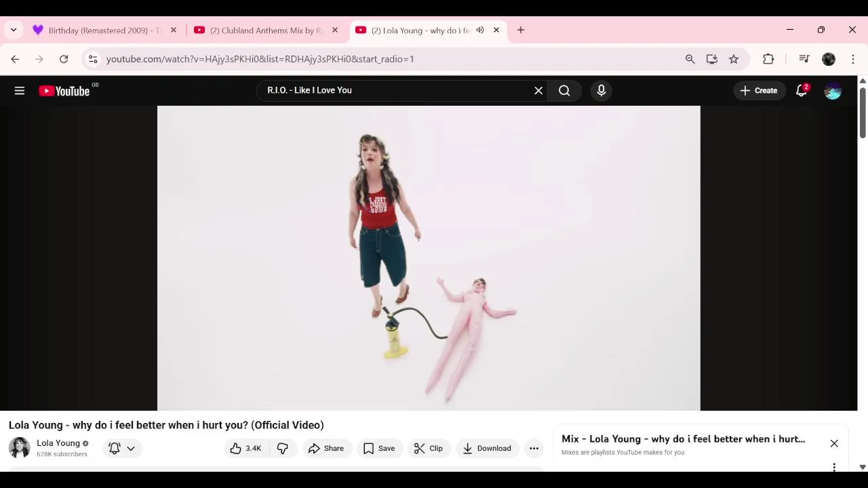Close the Mix playlist panel
This screenshot has height=488, width=868.
point(834,444)
